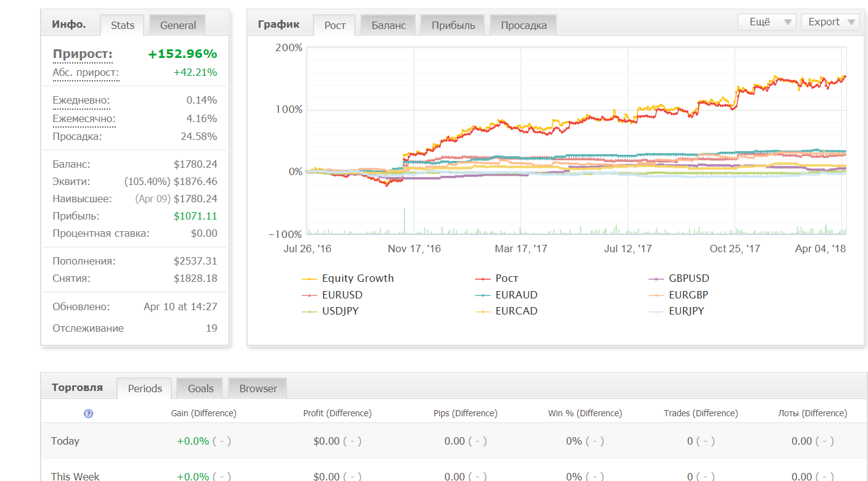Click the Наивысшее row value with Apr 09
The width and height of the screenshot is (868, 481).
tap(176, 199)
